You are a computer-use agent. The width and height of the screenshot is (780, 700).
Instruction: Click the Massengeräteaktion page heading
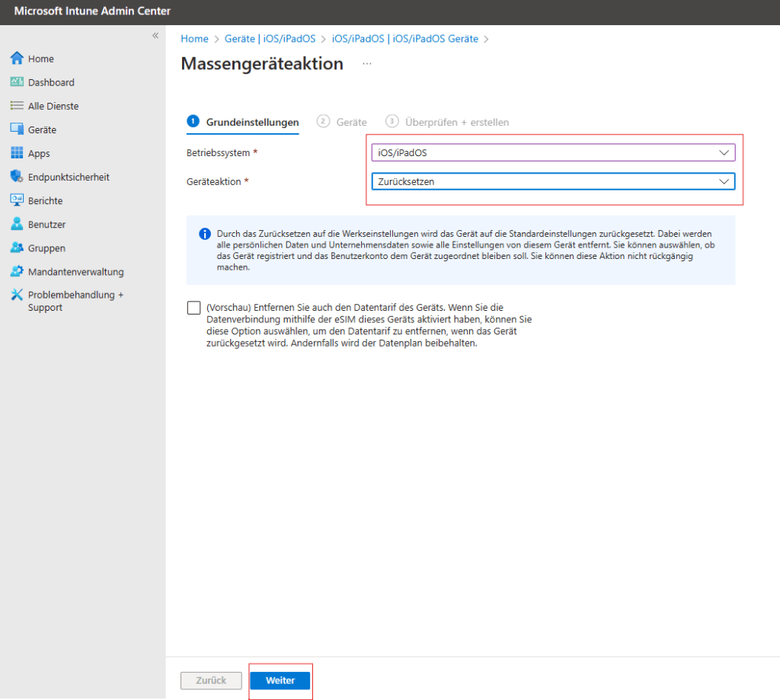[262, 64]
